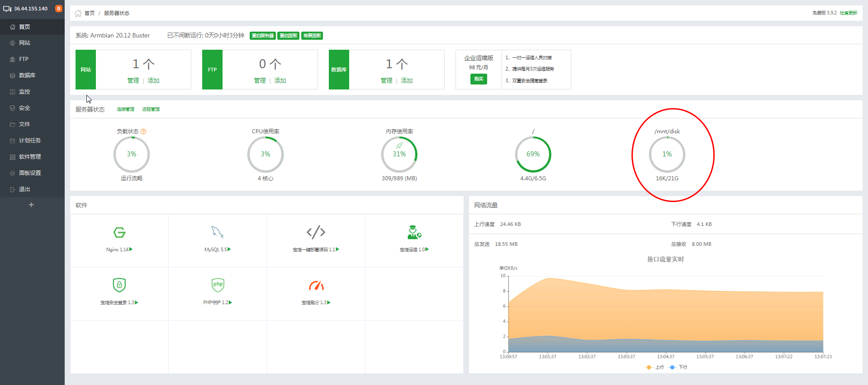Open the 数据库 database sidebar item
Screen dimensions: 868x385
click(x=32, y=75)
